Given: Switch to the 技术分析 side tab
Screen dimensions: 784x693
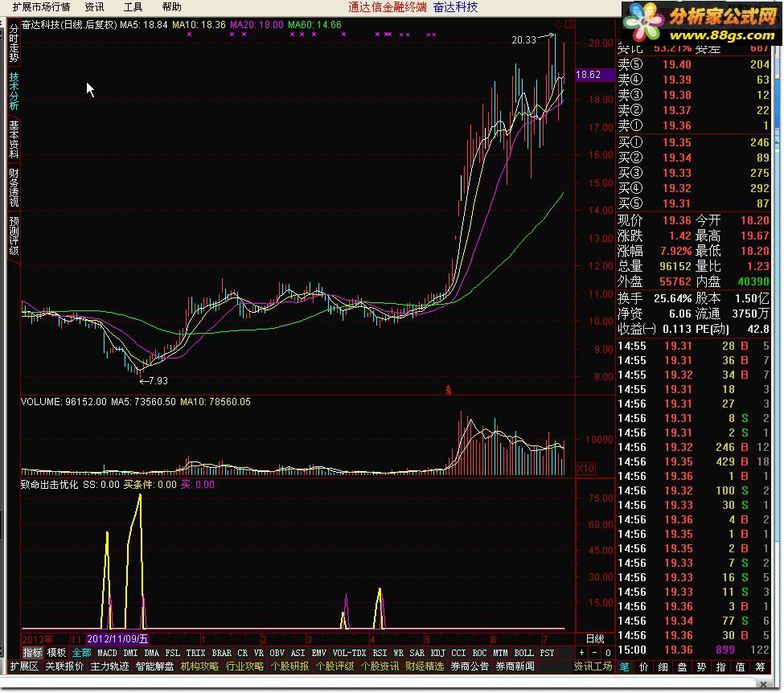Looking at the screenshot, I should pos(14,91).
